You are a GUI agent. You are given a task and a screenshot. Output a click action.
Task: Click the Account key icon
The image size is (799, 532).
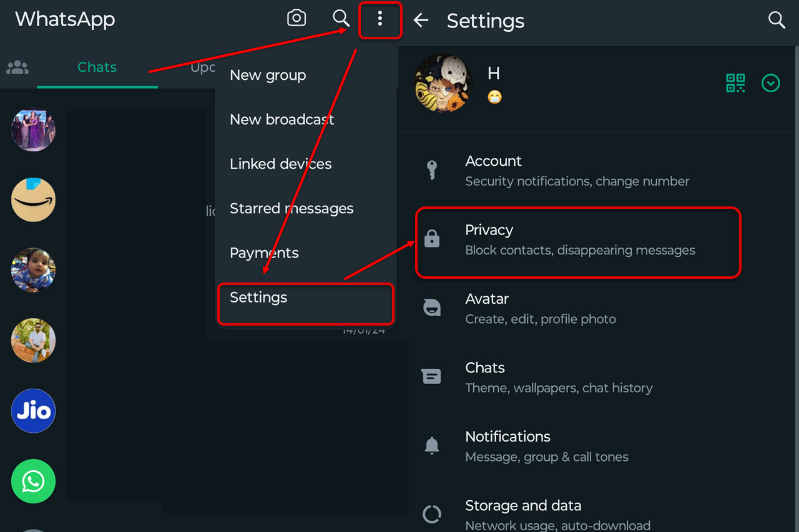[x=431, y=170]
